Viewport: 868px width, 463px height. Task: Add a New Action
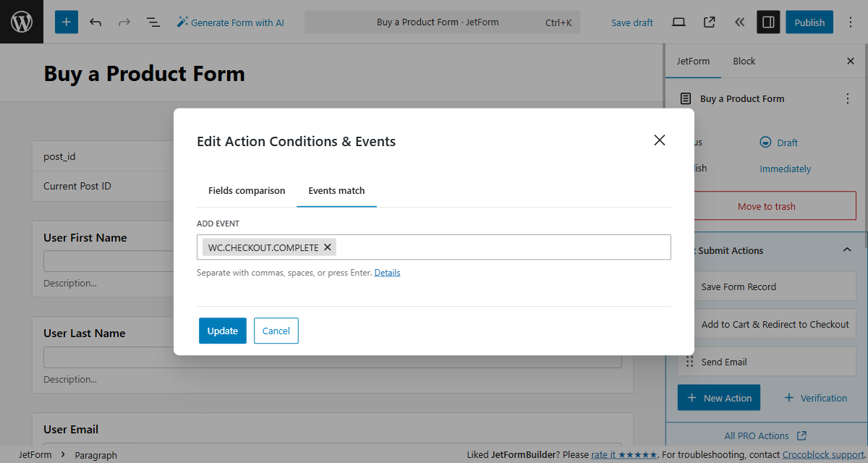[719, 398]
